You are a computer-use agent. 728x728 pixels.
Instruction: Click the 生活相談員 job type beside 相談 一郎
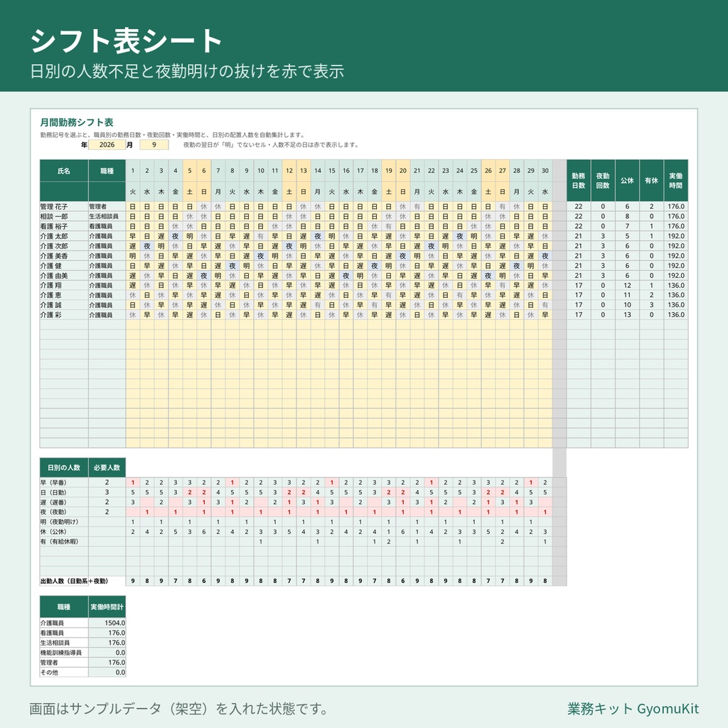click(x=107, y=216)
